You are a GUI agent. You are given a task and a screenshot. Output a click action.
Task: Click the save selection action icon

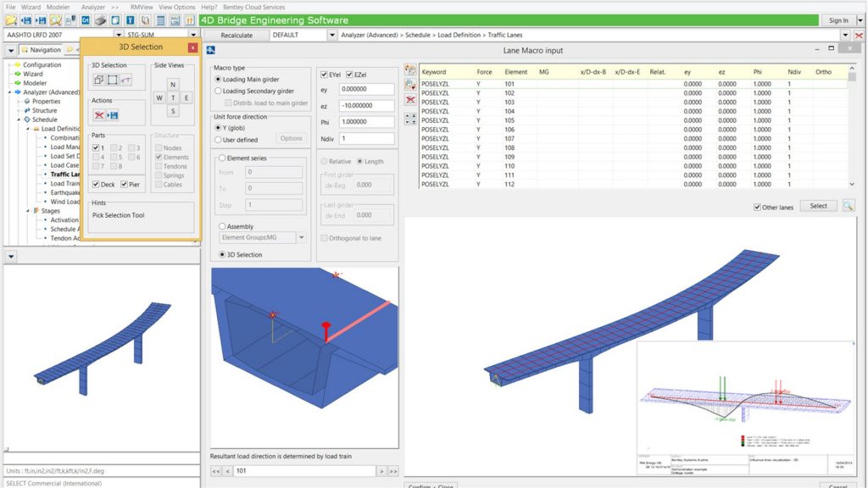(x=113, y=115)
